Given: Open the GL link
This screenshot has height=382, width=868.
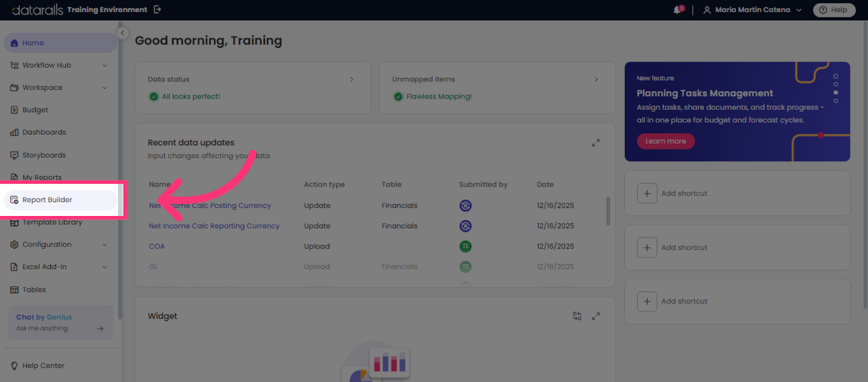Looking at the screenshot, I should click(x=154, y=267).
